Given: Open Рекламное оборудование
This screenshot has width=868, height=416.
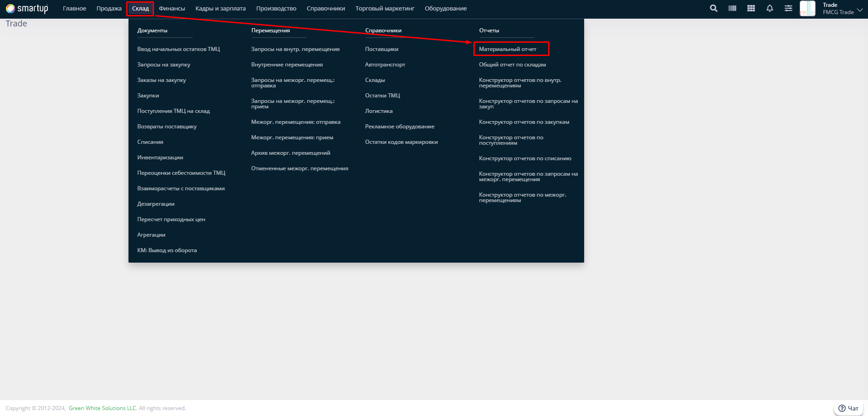Looking at the screenshot, I should click(x=400, y=127).
